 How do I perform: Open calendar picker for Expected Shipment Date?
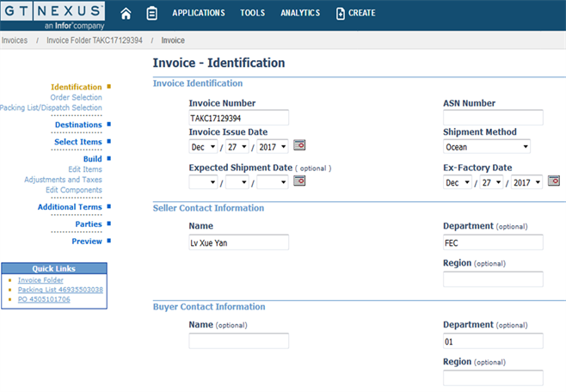[299, 181]
